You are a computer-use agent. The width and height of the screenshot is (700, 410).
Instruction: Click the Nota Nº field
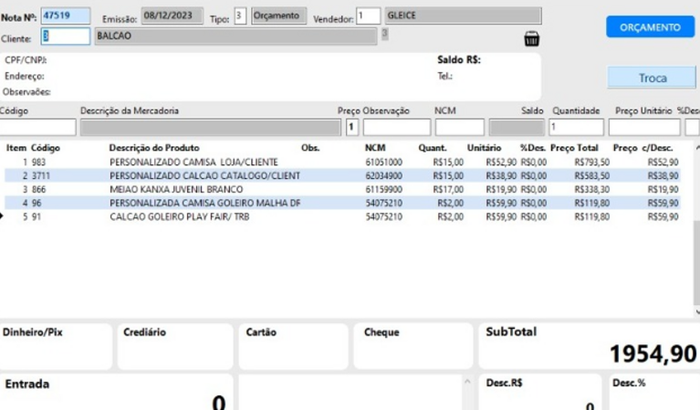tap(65, 16)
